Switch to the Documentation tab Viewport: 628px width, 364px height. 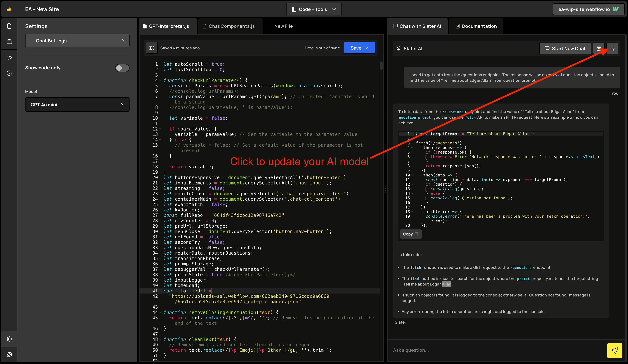click(476, 26)
